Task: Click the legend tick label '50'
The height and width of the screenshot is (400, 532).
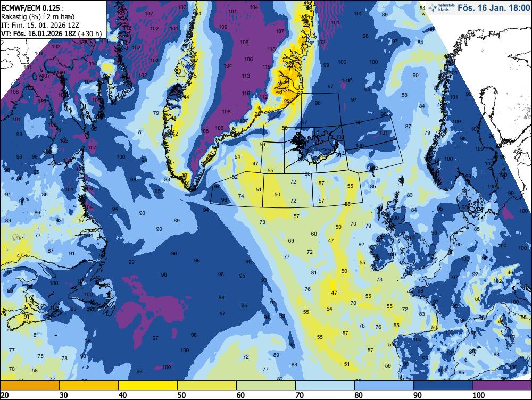Action: tap(181, 395)
